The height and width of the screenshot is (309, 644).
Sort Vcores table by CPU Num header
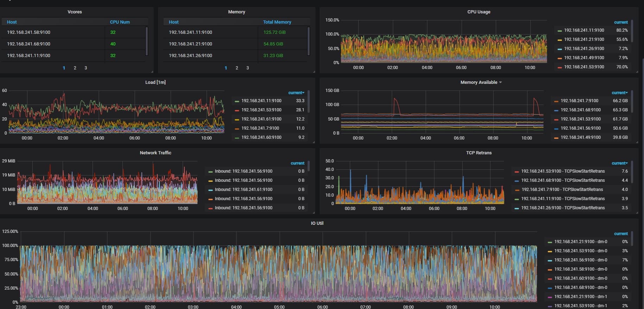pos(120,22)
